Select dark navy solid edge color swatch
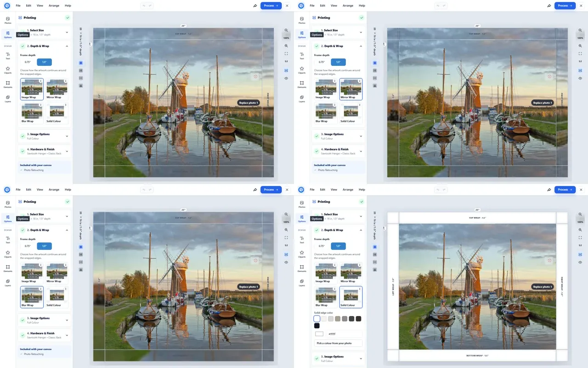Viewport: 588px width, 368px height. (317, 326)
